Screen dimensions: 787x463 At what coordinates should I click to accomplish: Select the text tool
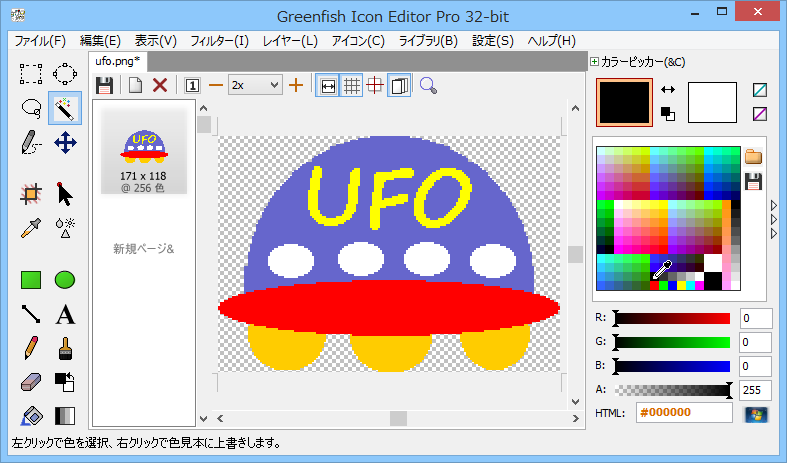[65, 314]
